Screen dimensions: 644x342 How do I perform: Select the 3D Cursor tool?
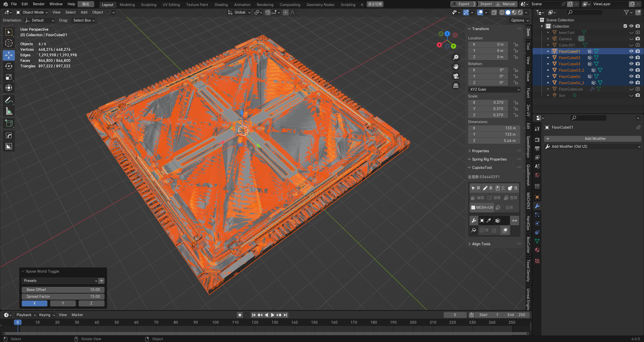click(9, 43)
